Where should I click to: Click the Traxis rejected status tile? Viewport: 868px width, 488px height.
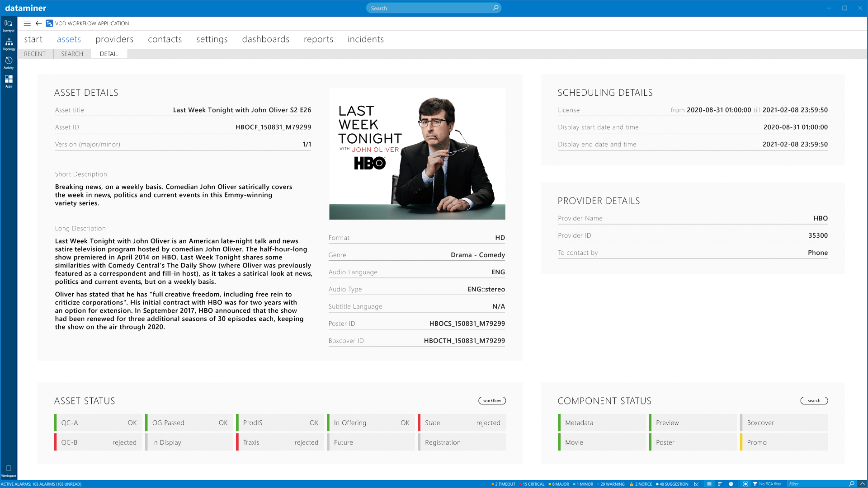280,442
